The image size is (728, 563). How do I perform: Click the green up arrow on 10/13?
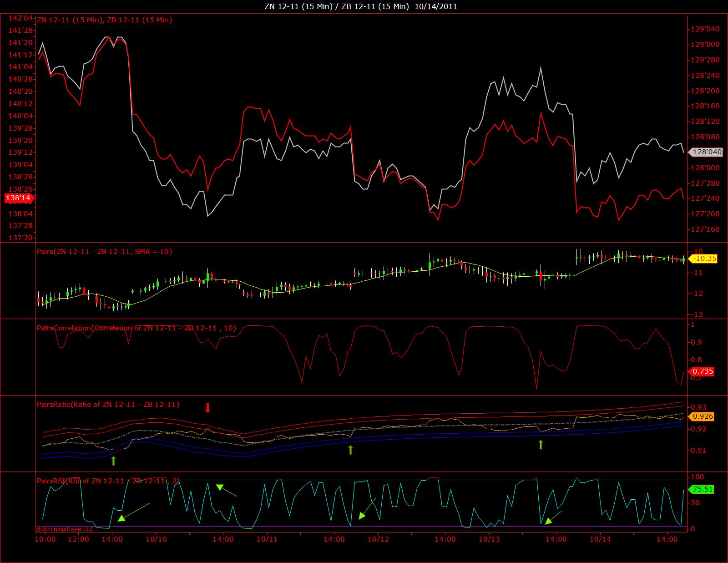pyautogui.click(x=541, y=445)
